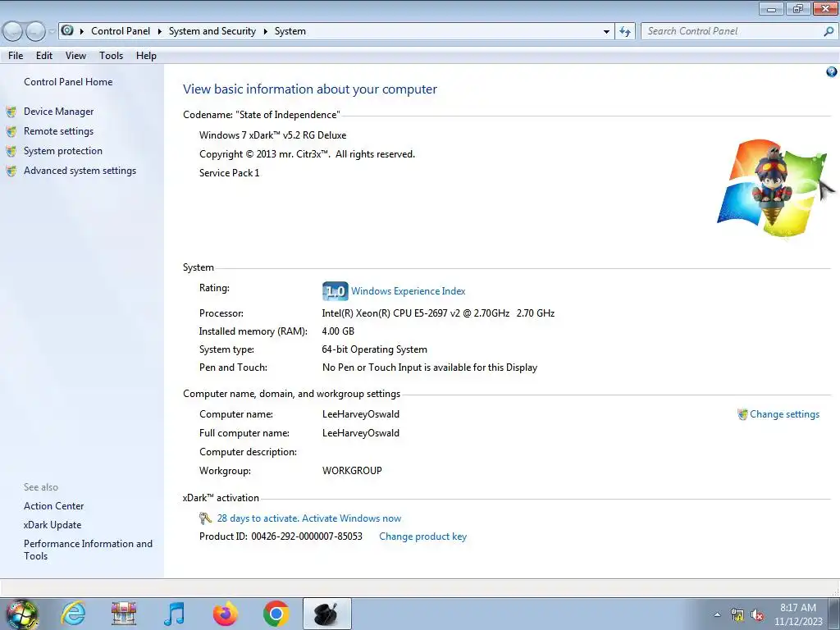840x630 pixels.
Task: Open Windows Experience Index link
Action: point(409,291)
